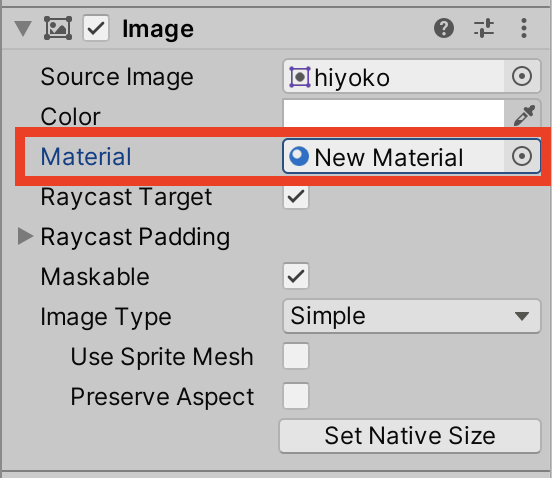Click the New Material sphere icon
This screenshot has width=552, height=478.
(299, 156)
